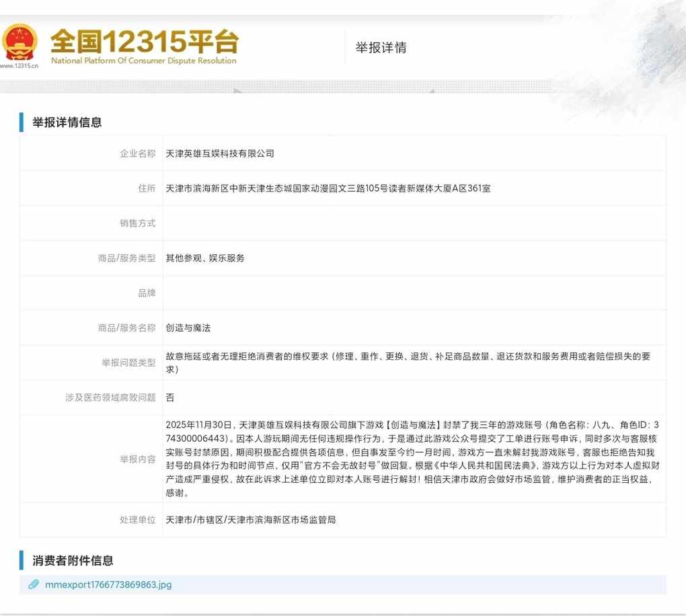Click the 其他参观、娱乐服务 service type value

[205, 258]
